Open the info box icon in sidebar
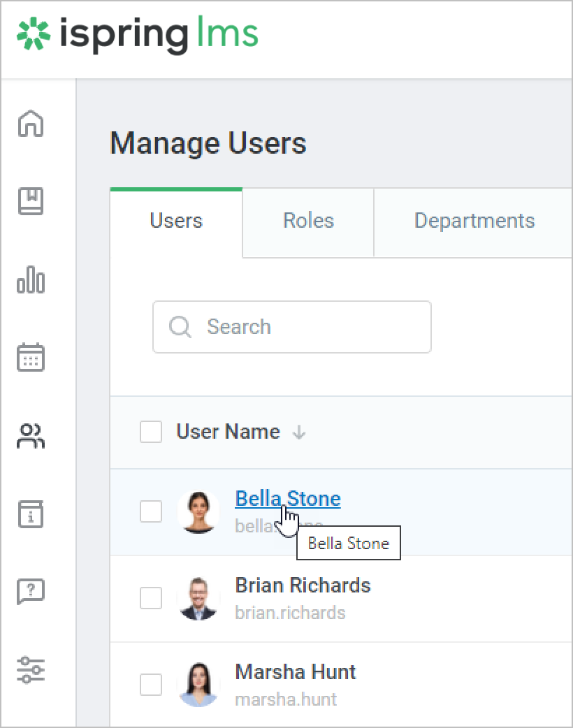This screenshot has height=728, width=573. 31,514
